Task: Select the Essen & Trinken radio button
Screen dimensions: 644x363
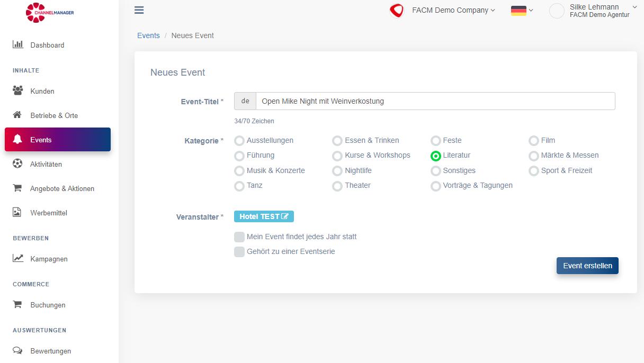Action: [337, 141]
